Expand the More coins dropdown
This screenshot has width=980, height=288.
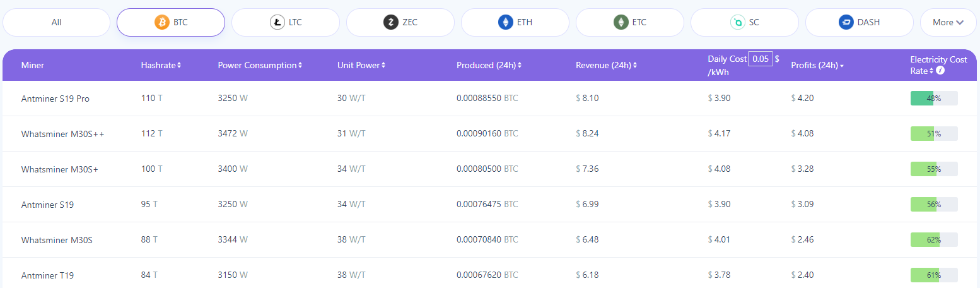click(948, 23)
